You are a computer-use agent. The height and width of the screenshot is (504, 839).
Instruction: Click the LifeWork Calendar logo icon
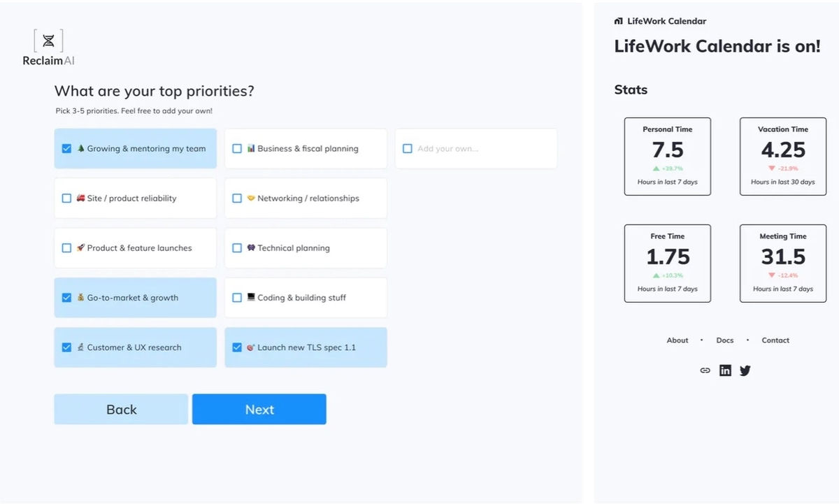619,21
